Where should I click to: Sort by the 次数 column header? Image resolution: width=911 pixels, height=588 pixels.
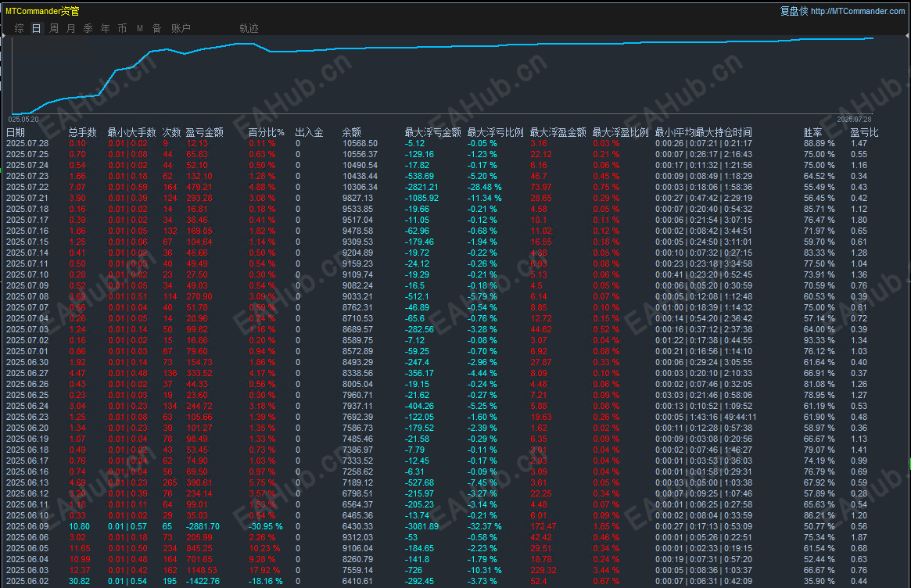(171, 132)
